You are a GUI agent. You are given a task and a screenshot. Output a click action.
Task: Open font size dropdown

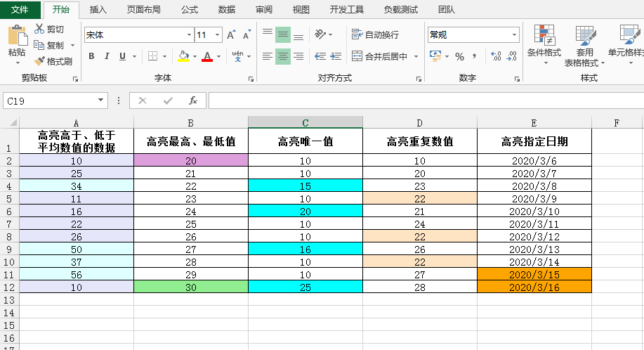(x=218, y=35)
